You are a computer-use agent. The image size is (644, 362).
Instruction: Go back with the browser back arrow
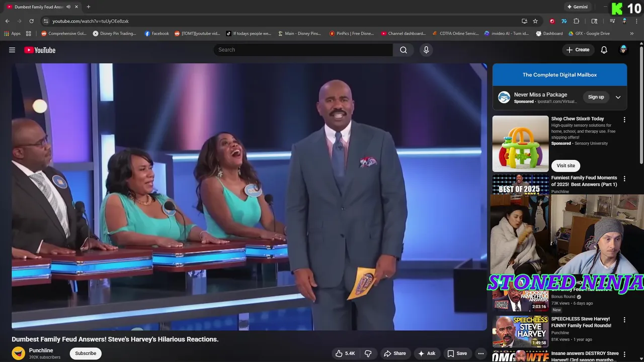coord(7,21)
